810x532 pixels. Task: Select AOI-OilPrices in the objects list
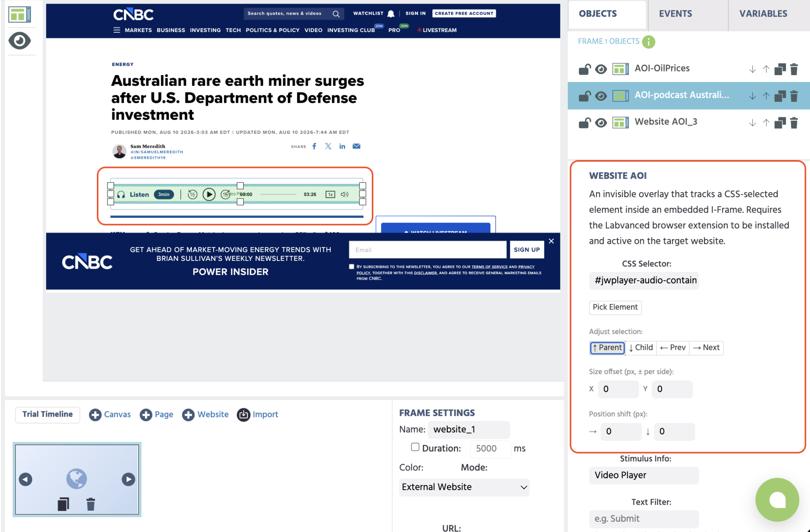pos(662,68)
